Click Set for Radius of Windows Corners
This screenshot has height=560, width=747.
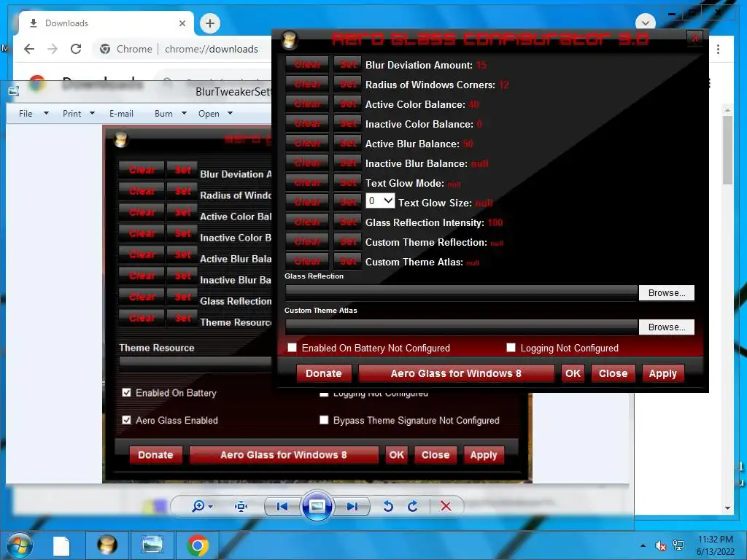[348, 85]
